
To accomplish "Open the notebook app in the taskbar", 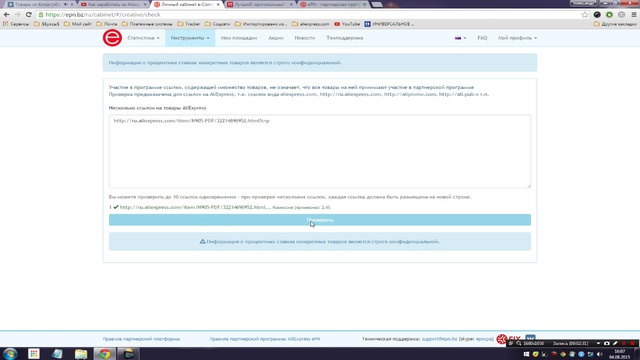I will pos(57,353).
